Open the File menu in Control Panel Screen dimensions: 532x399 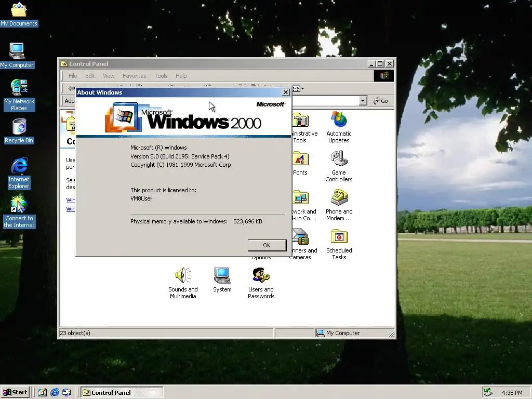click(x=73, y=76)
